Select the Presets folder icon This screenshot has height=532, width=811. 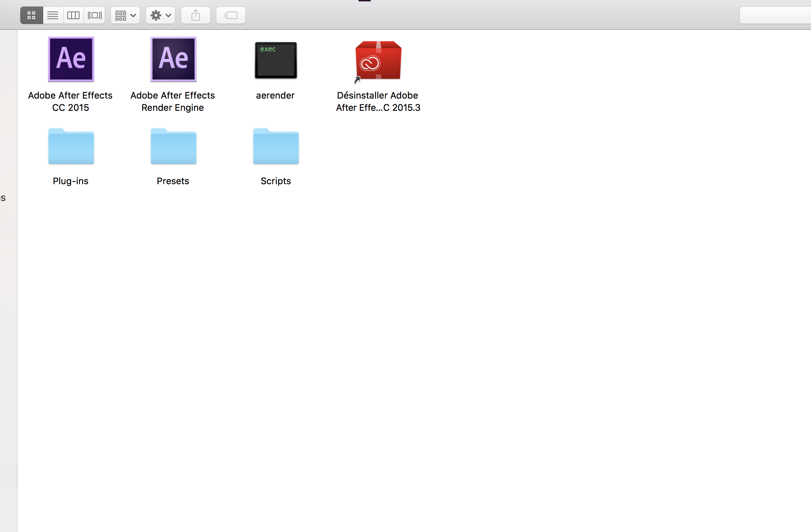(173, 147)
